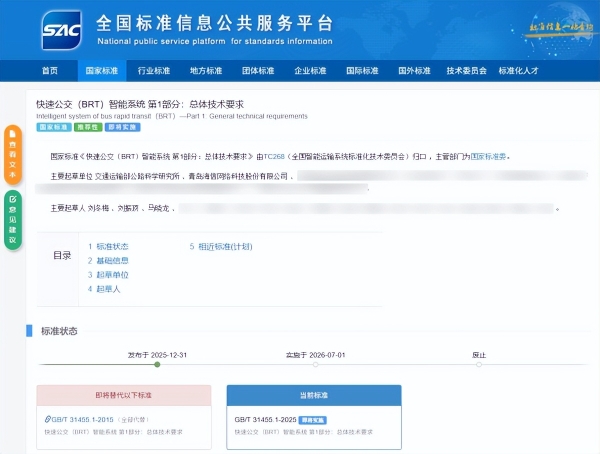Click 即将实施 badge beside GB/T 31455.1-2025
This screenshot has height=454, width=600.
click(x=313, y=420)
